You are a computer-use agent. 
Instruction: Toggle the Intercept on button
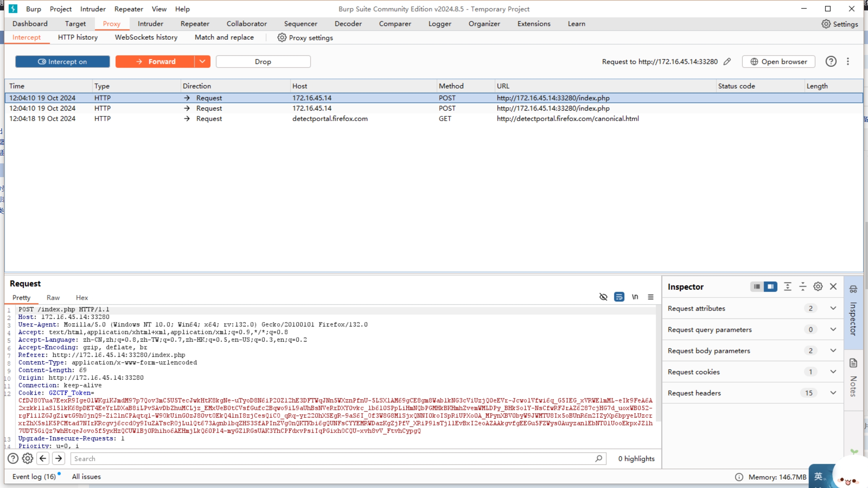63,61
